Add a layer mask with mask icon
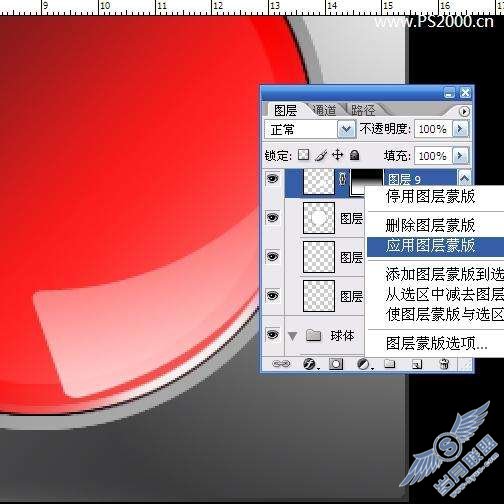 336,364
